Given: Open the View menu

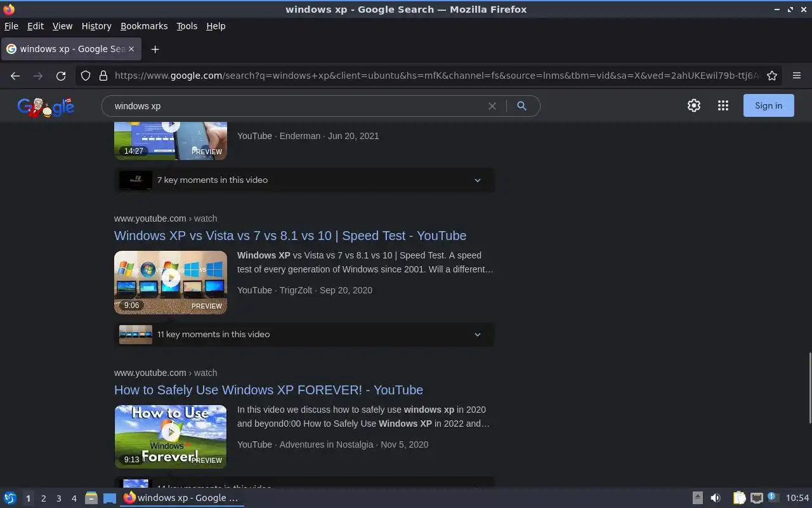Looking at the screenshot, I should point(62,26).
